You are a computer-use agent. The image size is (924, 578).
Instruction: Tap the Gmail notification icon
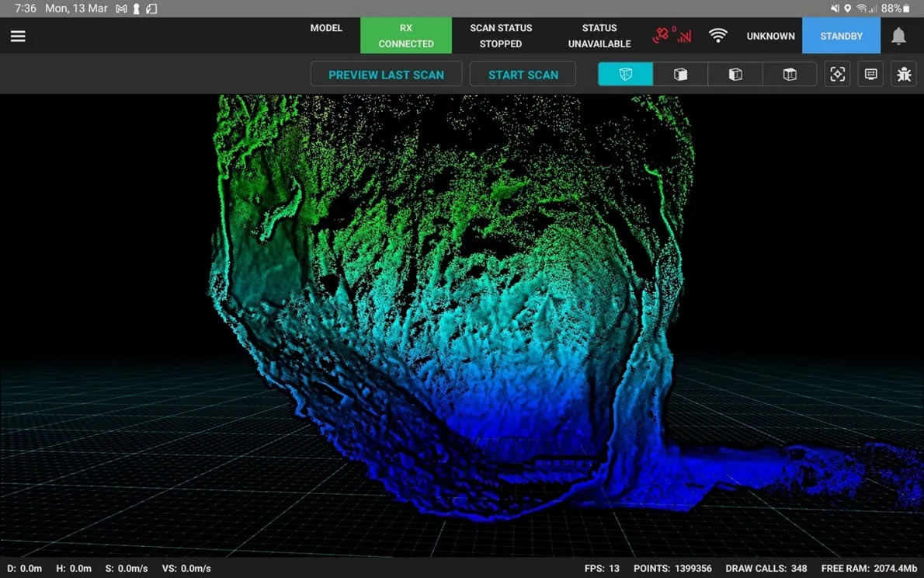[121, 9]
